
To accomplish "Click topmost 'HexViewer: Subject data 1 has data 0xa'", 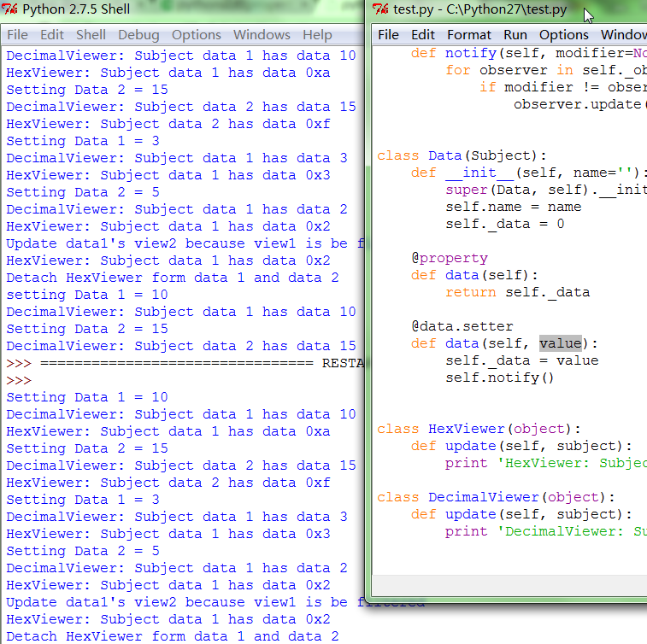I will coord(168,73).
